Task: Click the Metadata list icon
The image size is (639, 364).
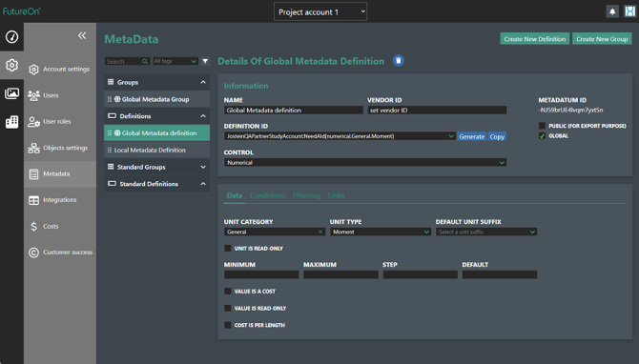Action: point(33,173)
